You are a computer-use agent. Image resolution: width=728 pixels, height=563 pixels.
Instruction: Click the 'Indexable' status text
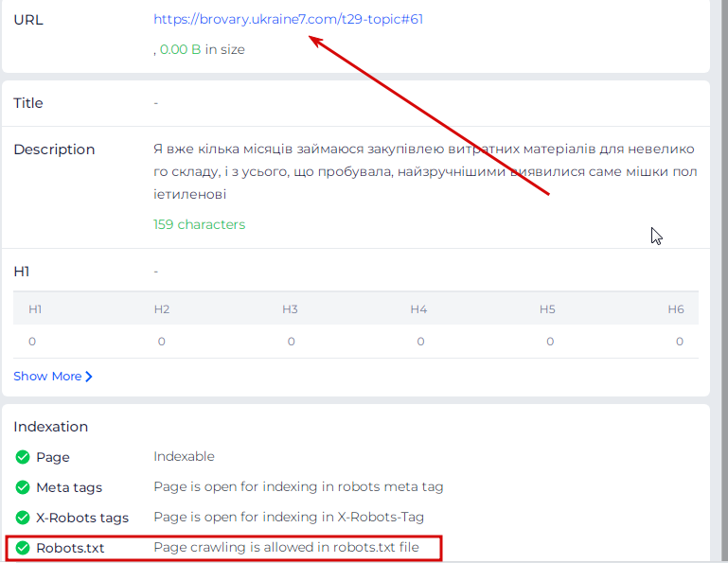click(x=184, y=457)
